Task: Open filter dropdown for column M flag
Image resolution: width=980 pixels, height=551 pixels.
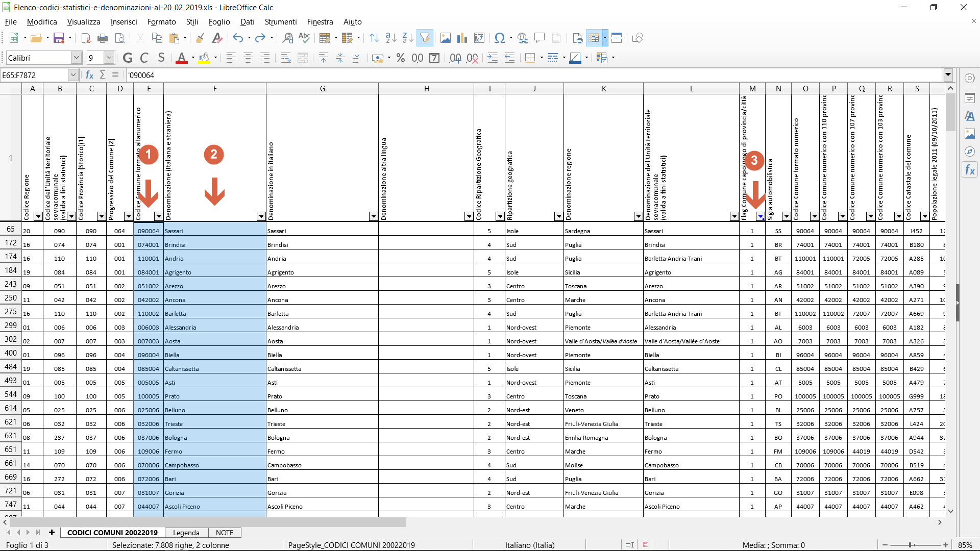Action: 761,216
